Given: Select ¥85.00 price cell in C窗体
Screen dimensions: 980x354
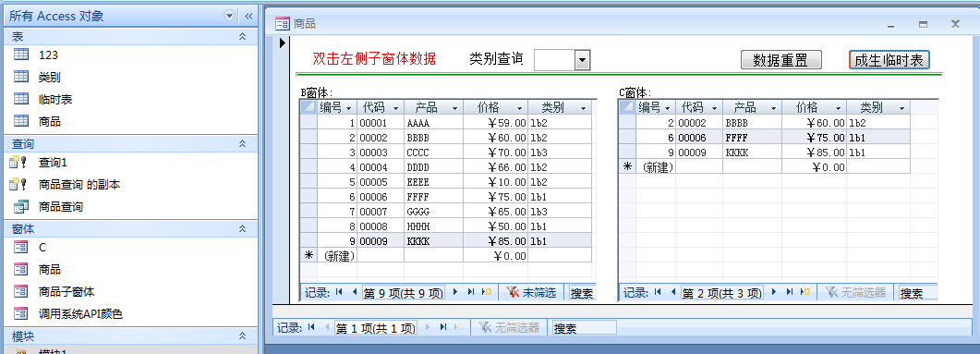Looking at the screenshot, I should coord(814,152).
